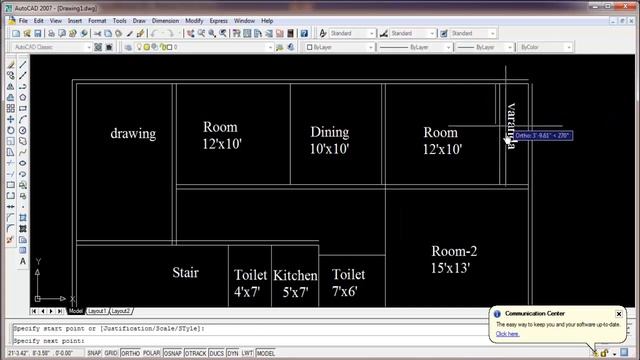
Task: Open the Draw menu
Action: tap(139, 21)
